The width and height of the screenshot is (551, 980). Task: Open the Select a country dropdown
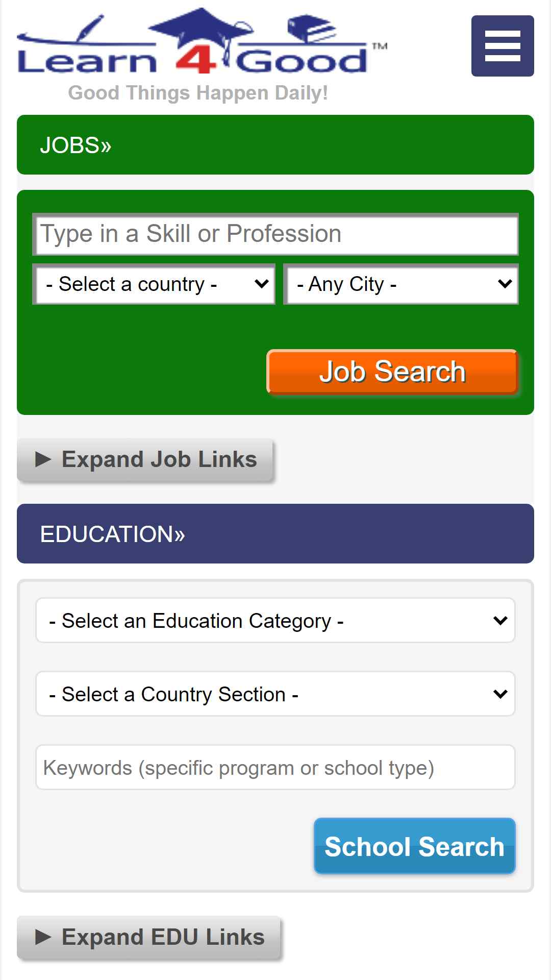click(154, 284)
